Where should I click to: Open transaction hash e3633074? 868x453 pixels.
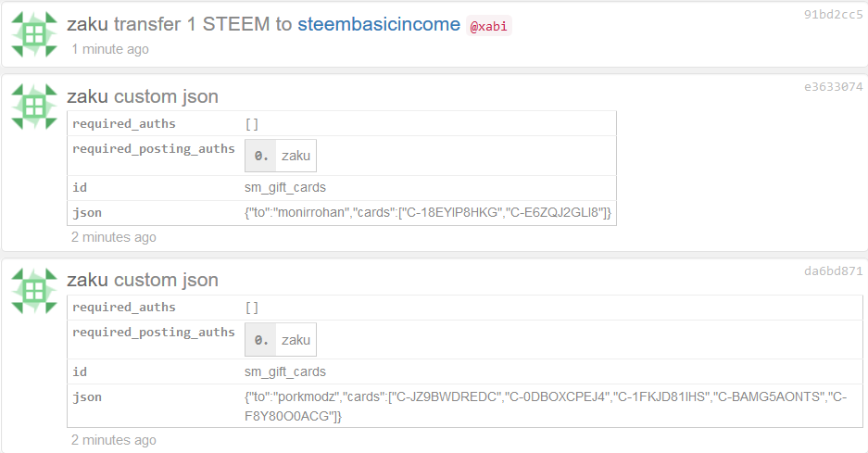[833, 86]
